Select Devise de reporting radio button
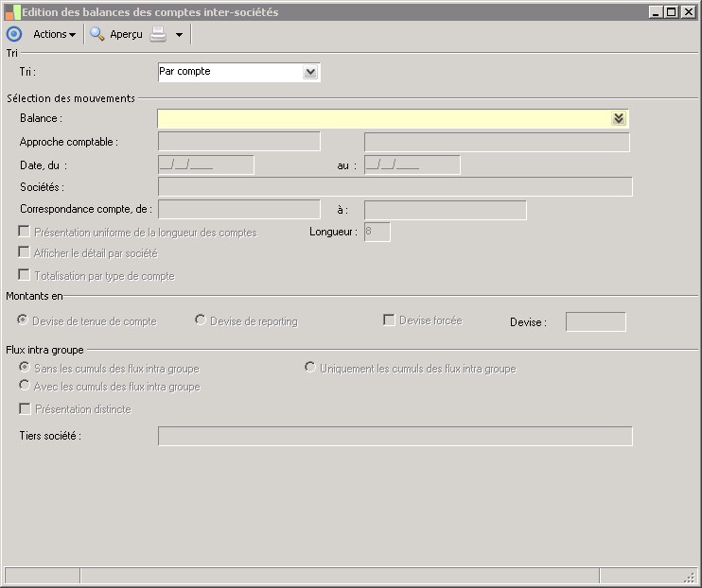This screenshot has height=588, width=702. (x=201, y=320)
